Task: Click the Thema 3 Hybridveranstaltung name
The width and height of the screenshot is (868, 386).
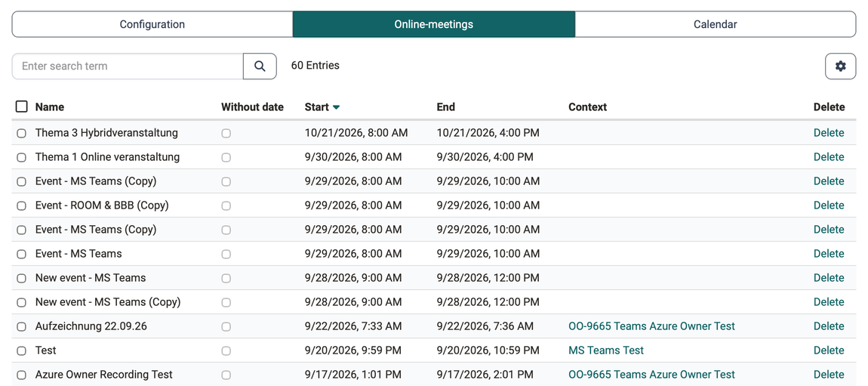Action: [x=107, y=133]
